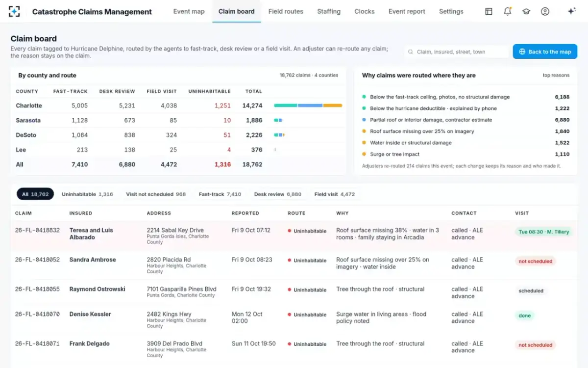Sort claims by VISIT column header
The height and width of the screenshot is (368, 588).
(x=522, y=213)
